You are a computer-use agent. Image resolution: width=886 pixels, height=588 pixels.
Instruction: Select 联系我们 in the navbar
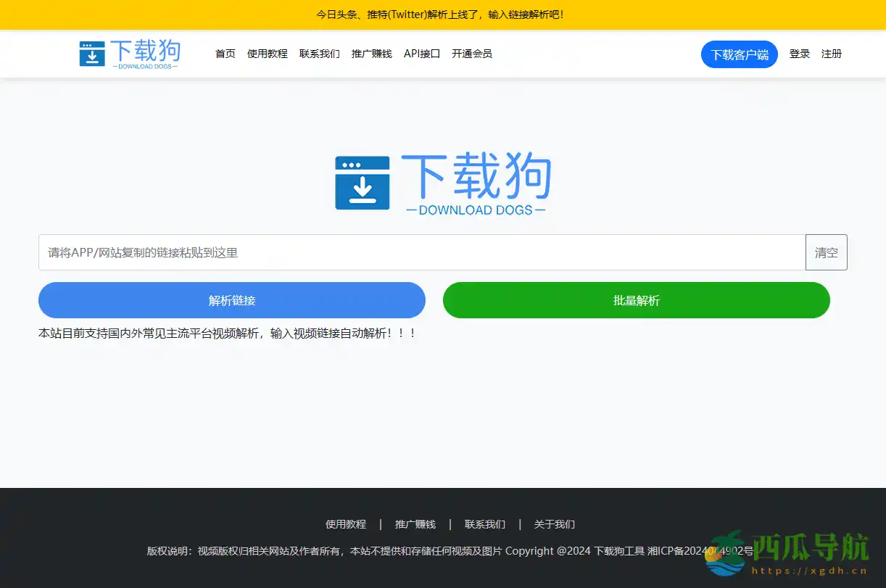click(319, 53)
